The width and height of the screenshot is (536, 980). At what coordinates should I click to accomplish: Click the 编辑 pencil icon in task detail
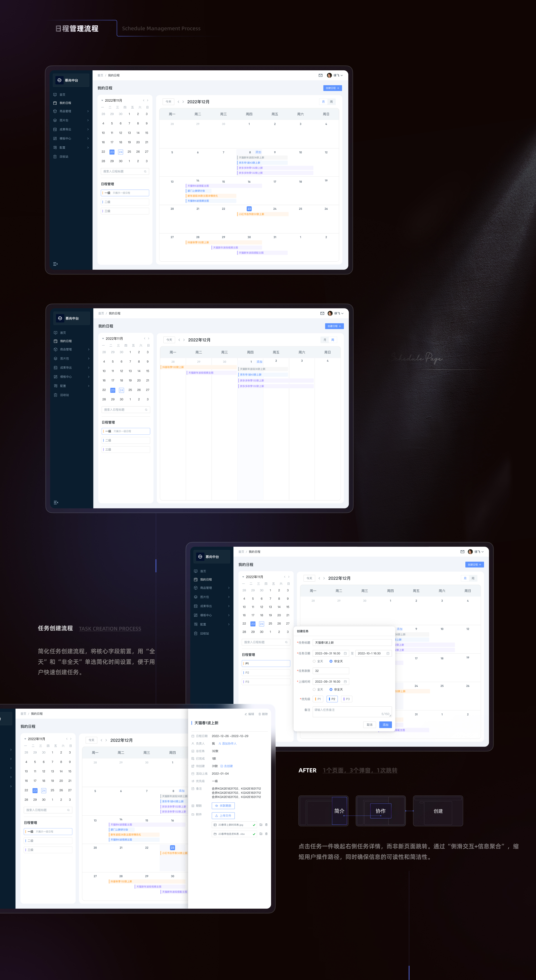pyautogui.click(x=246, y=714)
